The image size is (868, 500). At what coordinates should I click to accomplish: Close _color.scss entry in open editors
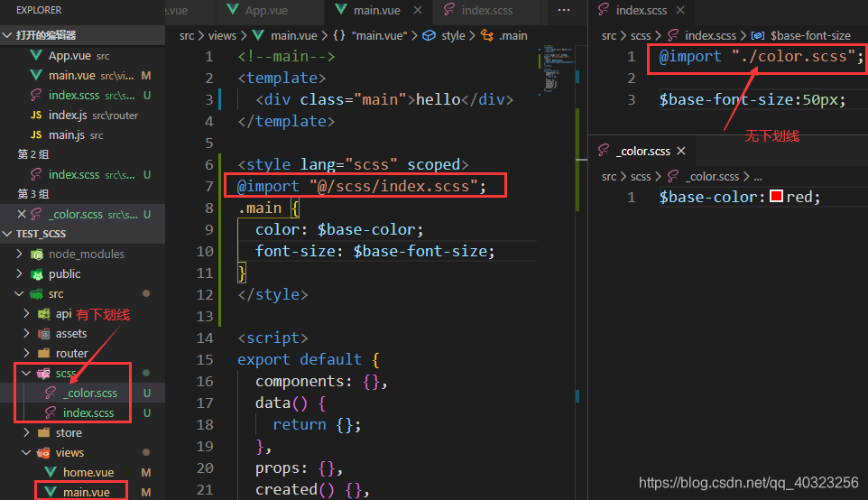[22, 214]
